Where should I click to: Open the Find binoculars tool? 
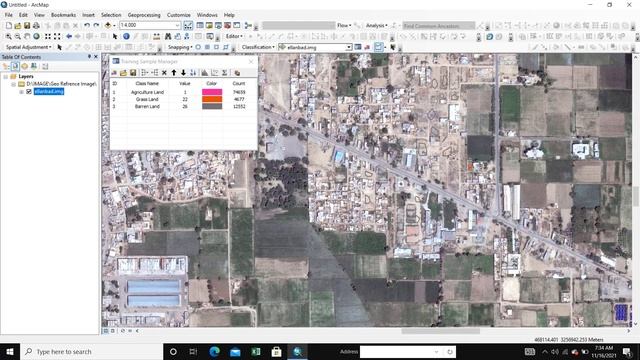coord(168,36)
